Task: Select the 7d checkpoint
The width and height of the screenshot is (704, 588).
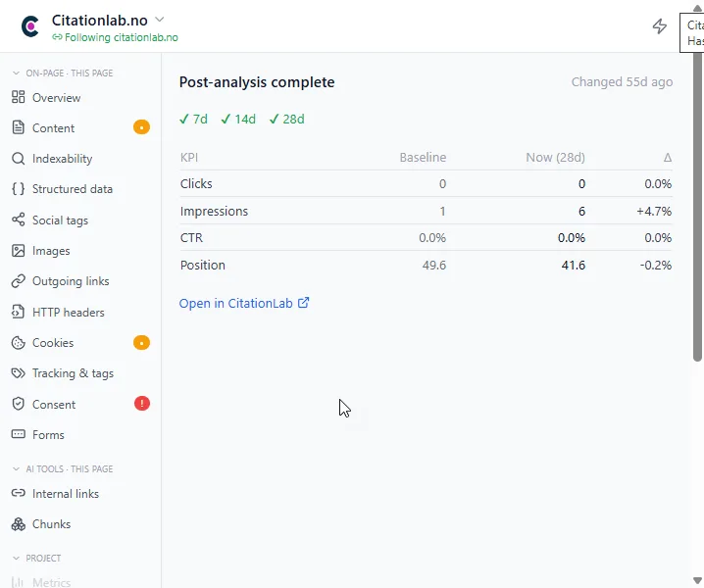Action: pos(193,119)
